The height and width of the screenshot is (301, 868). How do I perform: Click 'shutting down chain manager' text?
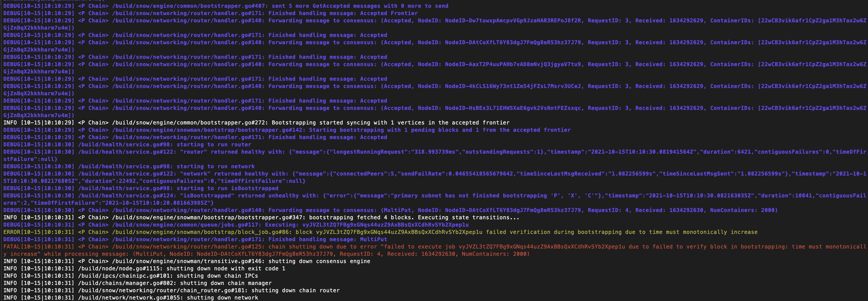[x=225, y=283]
